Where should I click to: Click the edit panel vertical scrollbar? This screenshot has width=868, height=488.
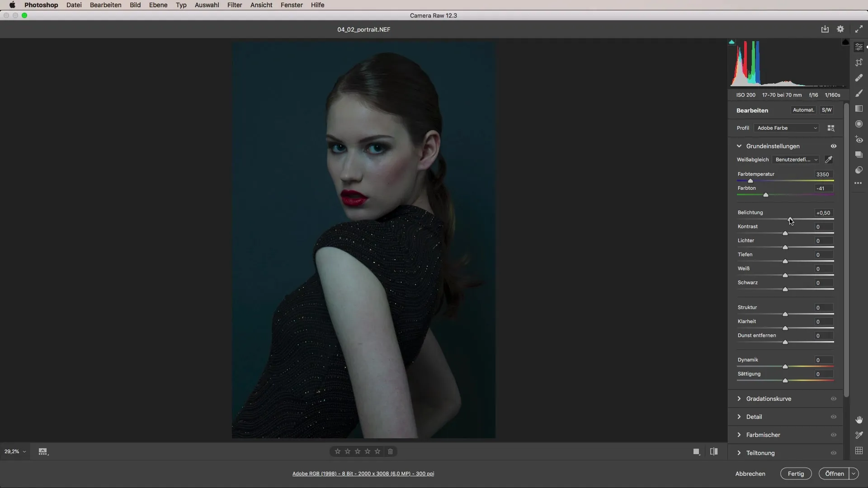pyautogui.click(x=846, y=251)
